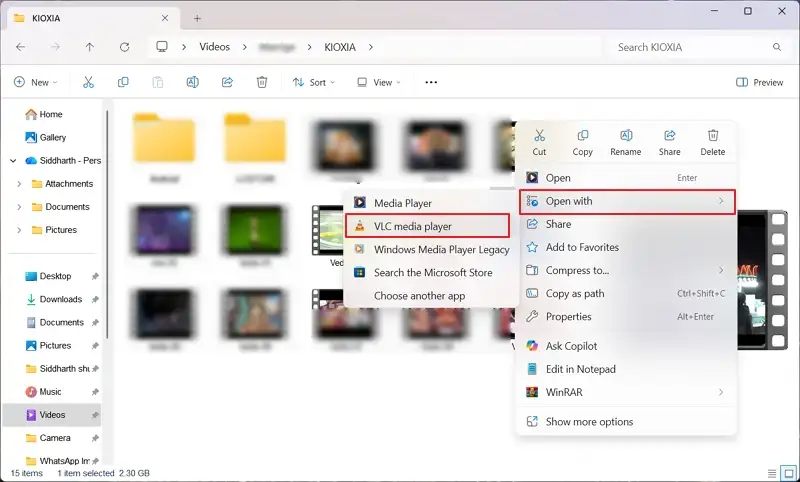The height and width of the screenshot is (482, 800).
Task: Click Cut in the context menu
Action: (x=539, y=143)
